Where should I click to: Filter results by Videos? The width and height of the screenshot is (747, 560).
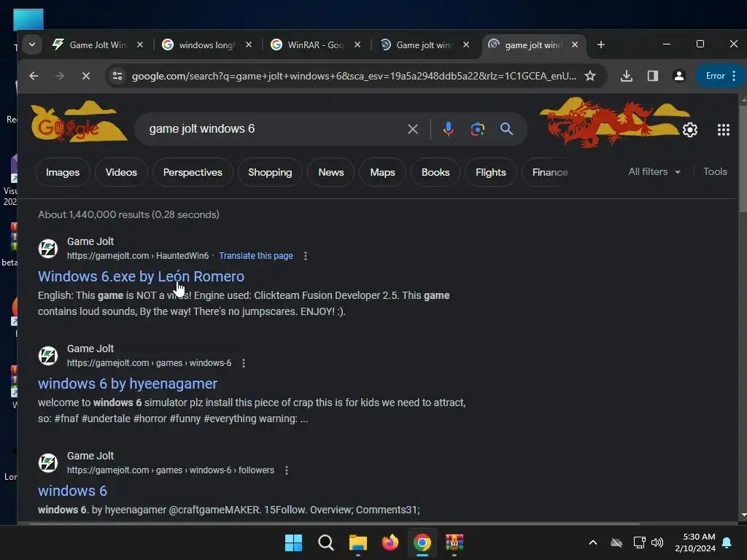click(x=121, y=172)
